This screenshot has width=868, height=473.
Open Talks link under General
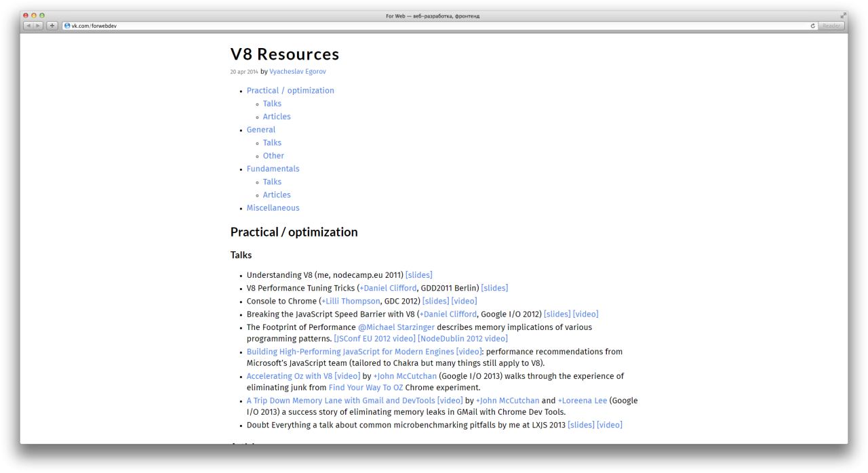tap(272, 142)
